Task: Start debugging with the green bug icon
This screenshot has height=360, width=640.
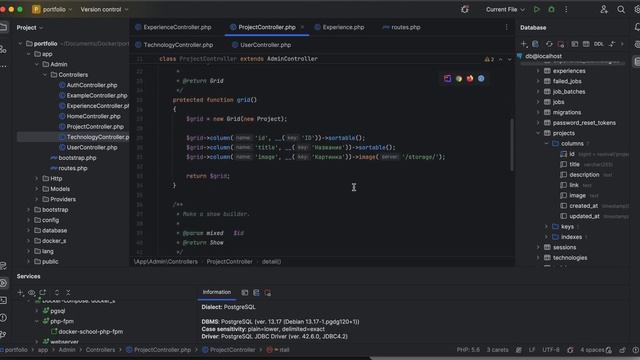Action: pos(551,9)
